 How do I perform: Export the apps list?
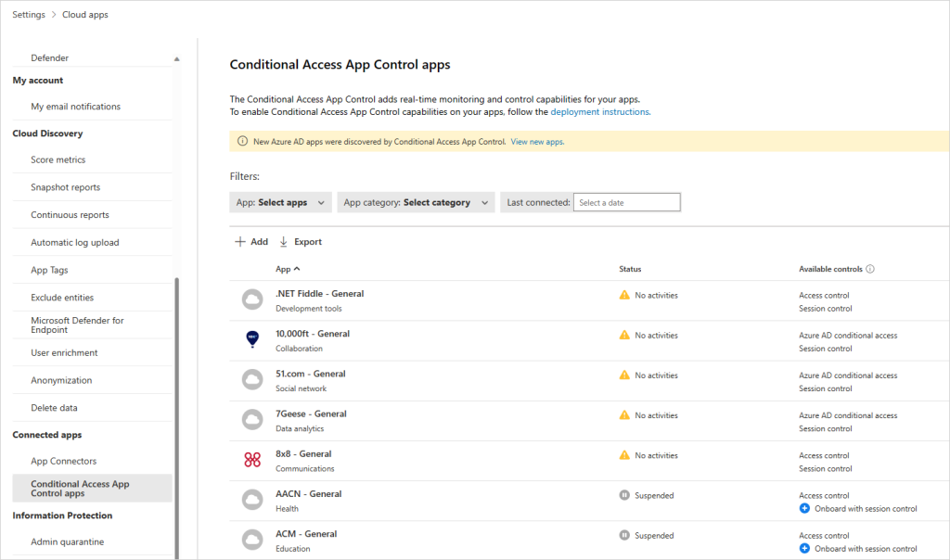coord(301,242)
